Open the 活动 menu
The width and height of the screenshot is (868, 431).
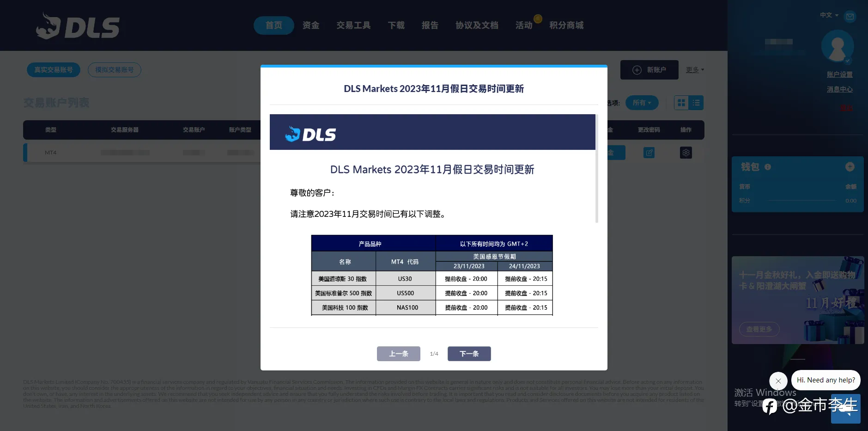[524, 25]
